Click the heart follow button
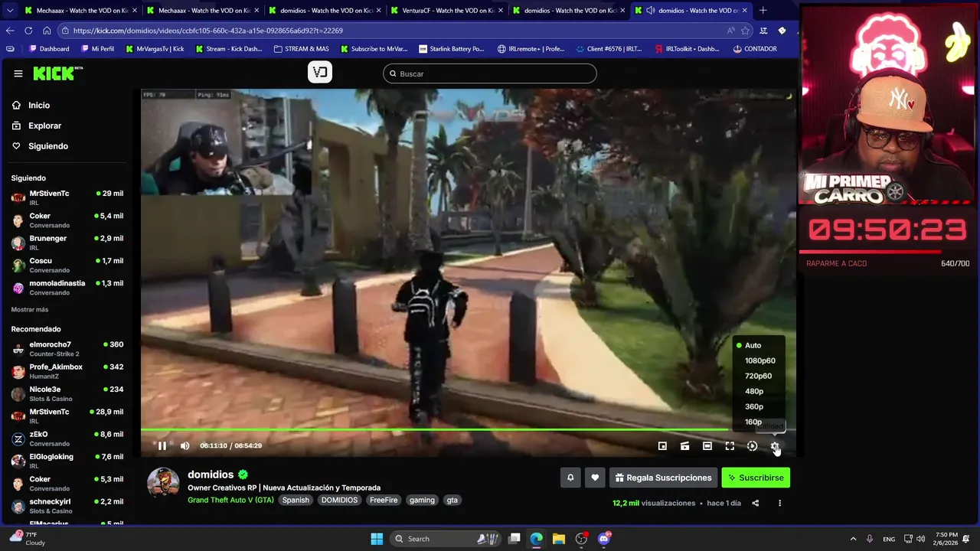This screenshot has width=980, height=551. click(x=595, y=478)
